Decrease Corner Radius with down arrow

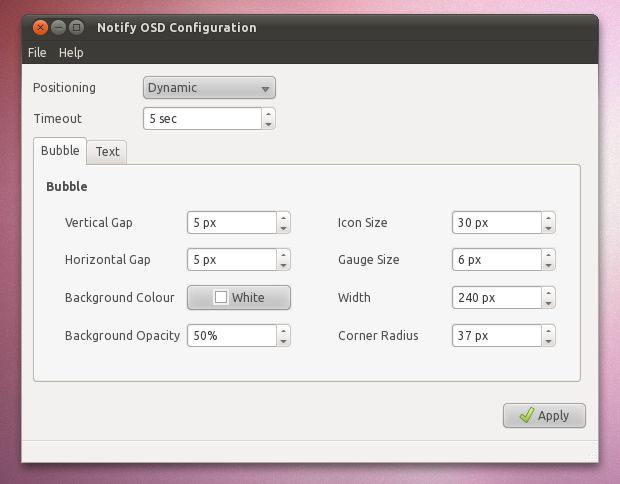(548, 341)
